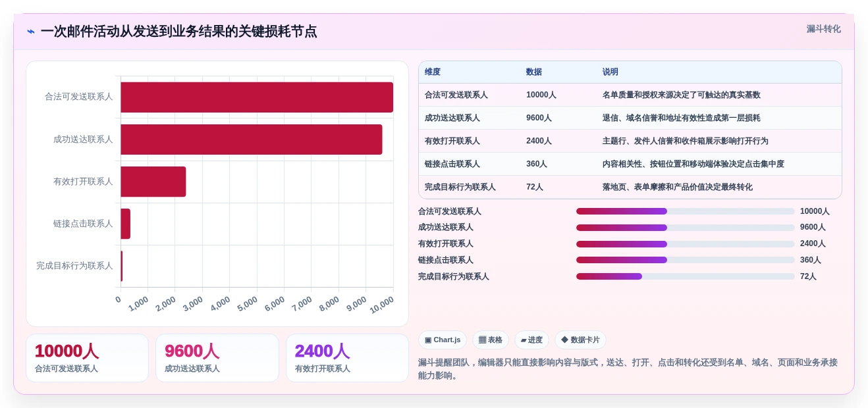Image resolution: width=868 pixels, height=408 pixels.
Task: Click description 退信、域名信誉和地址有效性造成第一层损耗
Action: 682,118
